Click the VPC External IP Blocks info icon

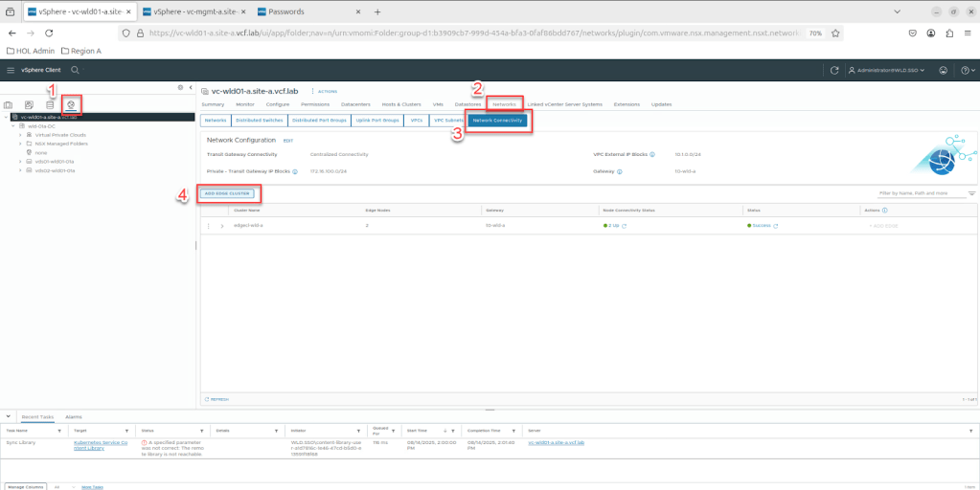(651, 153)
